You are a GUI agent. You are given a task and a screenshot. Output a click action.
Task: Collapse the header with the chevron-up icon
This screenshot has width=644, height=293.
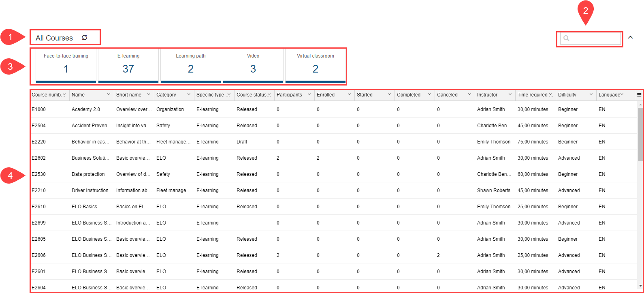pyautogui.click(x=630, y=37)
